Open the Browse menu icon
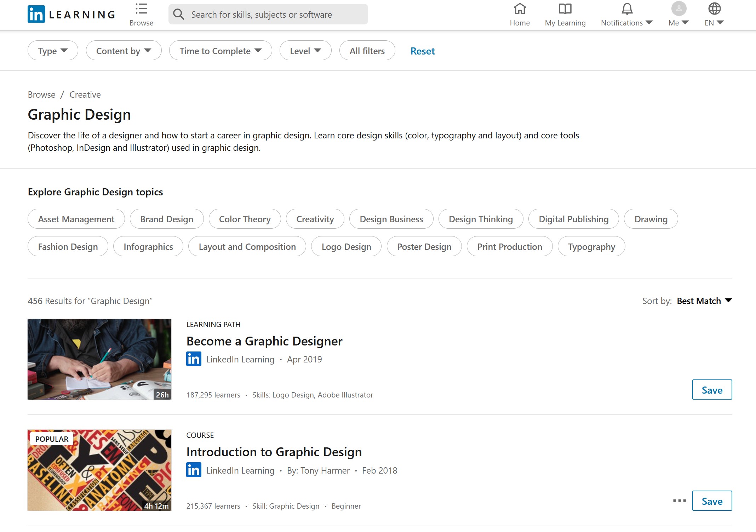Screen dimensions: 756x532 [141, 9]
